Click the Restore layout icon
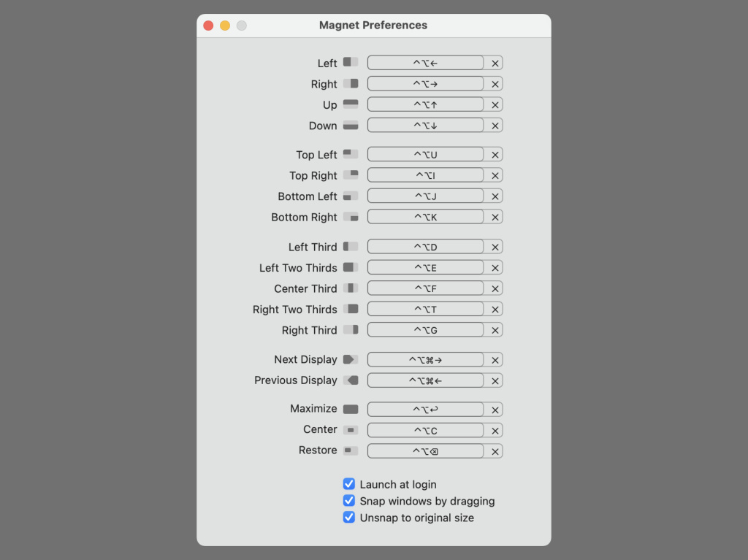 pos(351,450)
